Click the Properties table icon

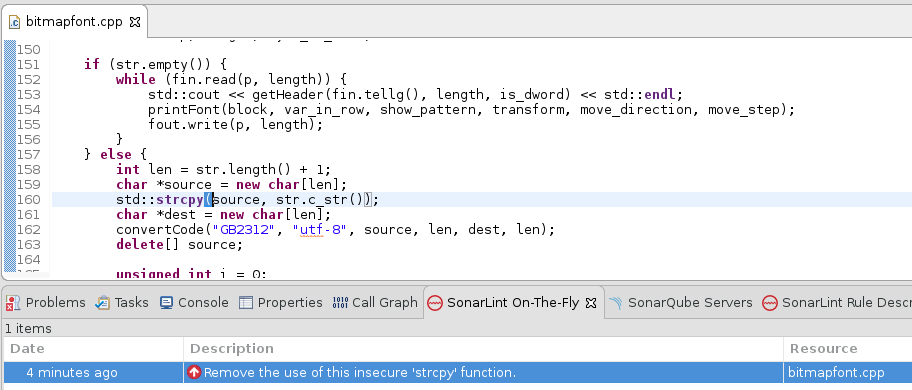pos(246,303)
